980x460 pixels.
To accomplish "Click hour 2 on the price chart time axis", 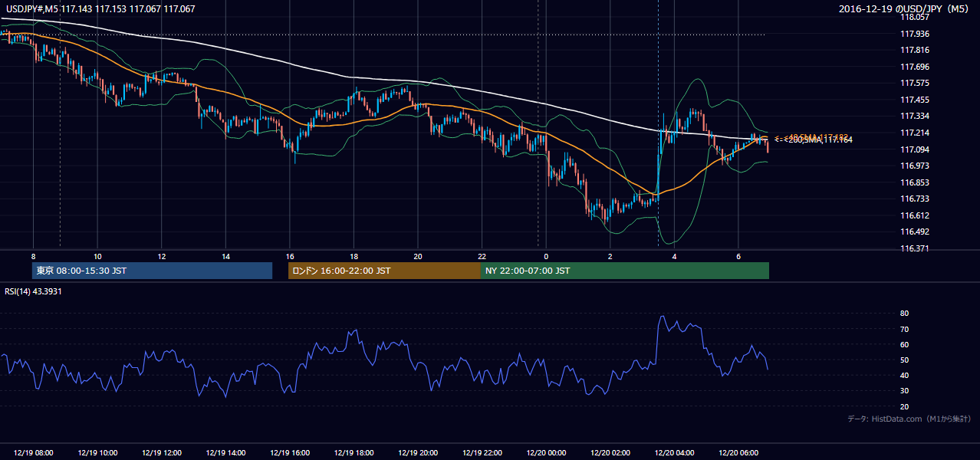I will click(610, 256).
